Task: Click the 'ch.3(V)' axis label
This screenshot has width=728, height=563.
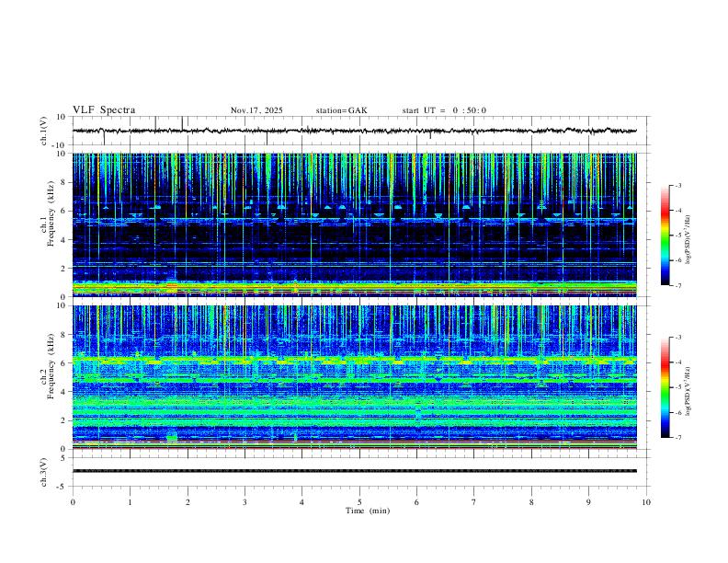Action: coord(44,472)
